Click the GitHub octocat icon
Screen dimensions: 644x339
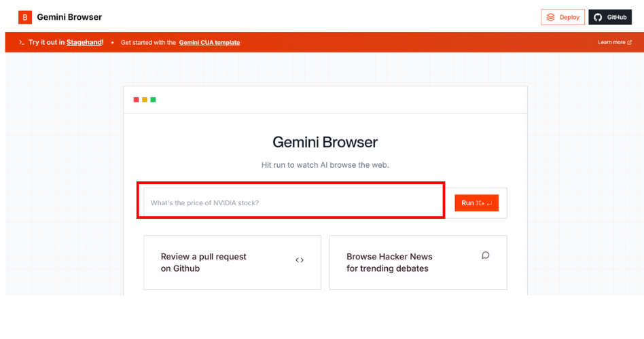coord(598,17)
